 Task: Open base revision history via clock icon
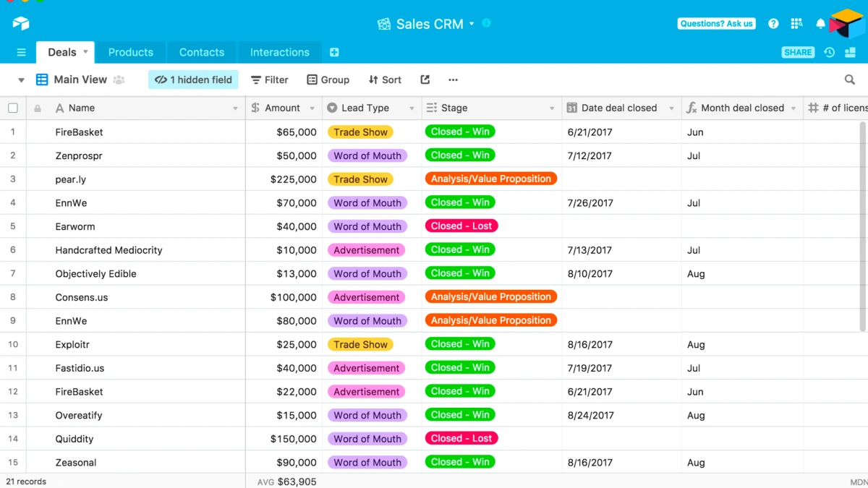[830, 52]
